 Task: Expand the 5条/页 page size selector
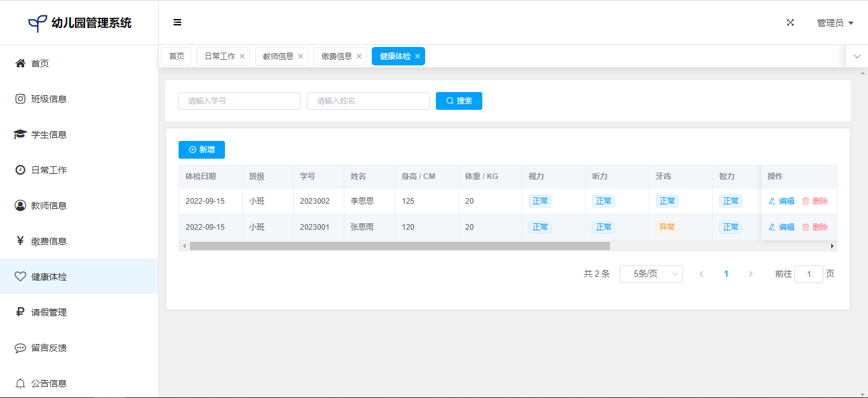point(651,274)
